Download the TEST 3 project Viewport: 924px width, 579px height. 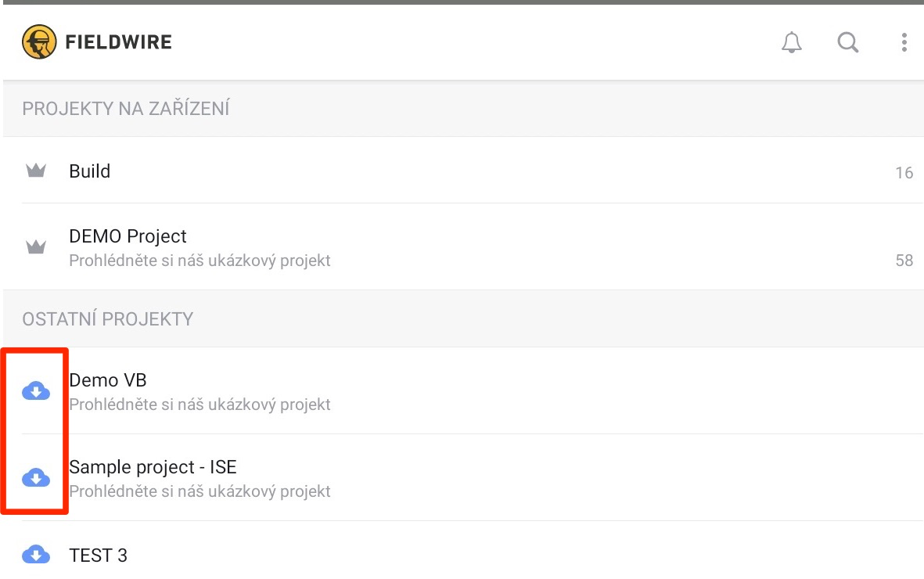[36, 555]
